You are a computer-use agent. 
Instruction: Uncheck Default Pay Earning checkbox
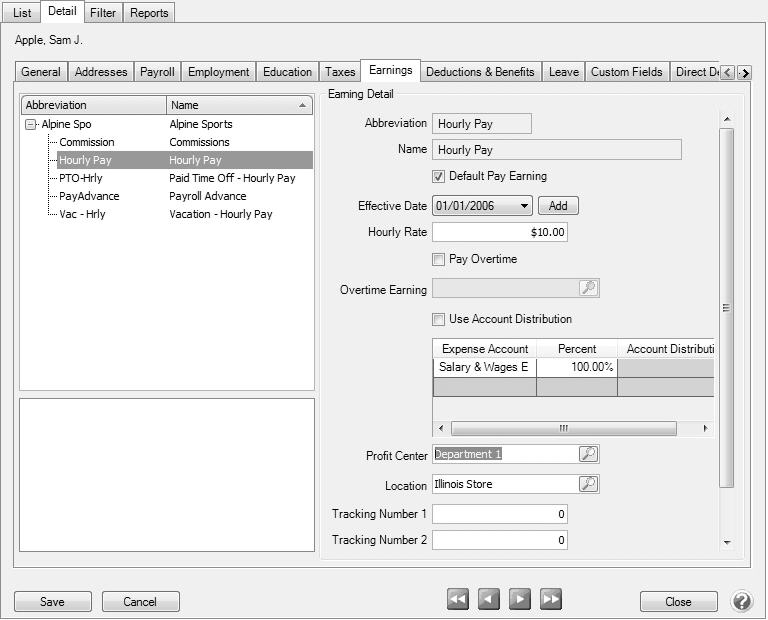click(x=438, y=176)
